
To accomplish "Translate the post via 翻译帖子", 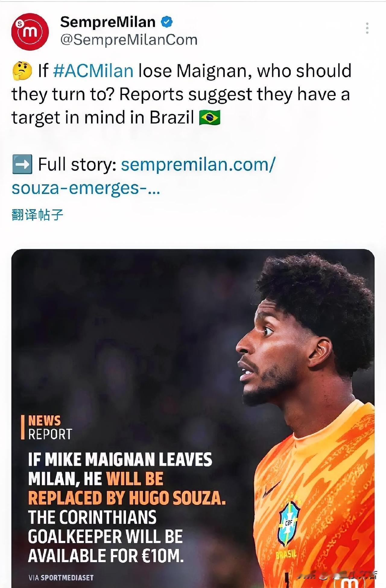I will pos(37,215).
